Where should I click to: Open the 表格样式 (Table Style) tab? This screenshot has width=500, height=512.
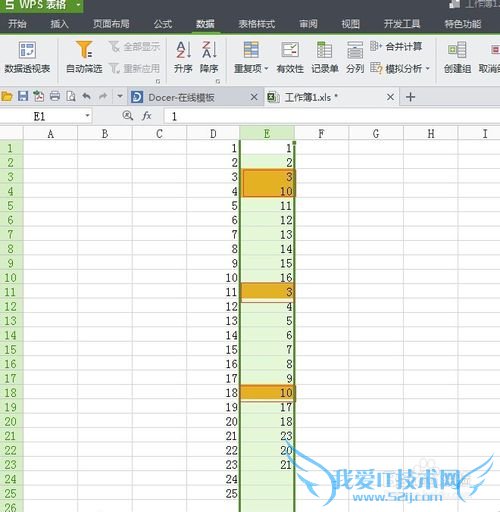pos(257,24)
